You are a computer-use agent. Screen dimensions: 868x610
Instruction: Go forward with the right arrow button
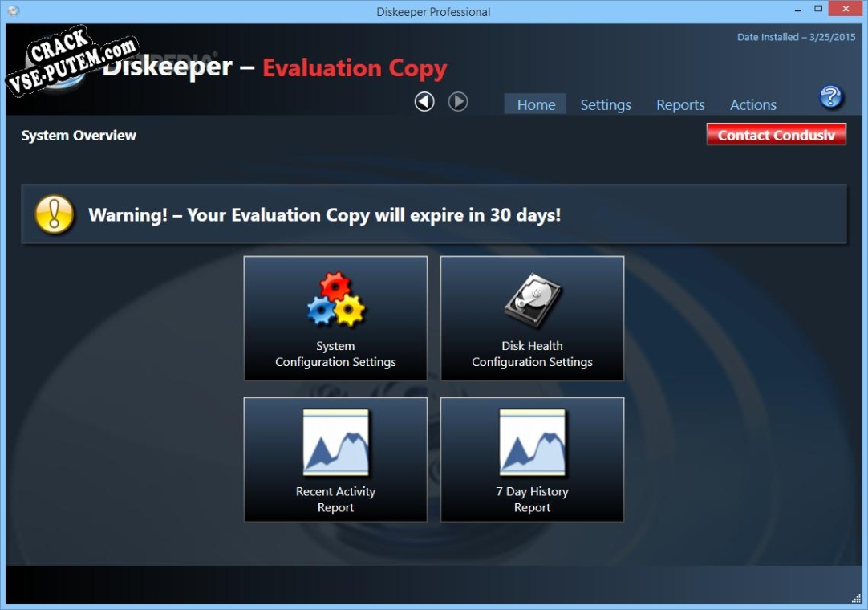click(458, 102)
